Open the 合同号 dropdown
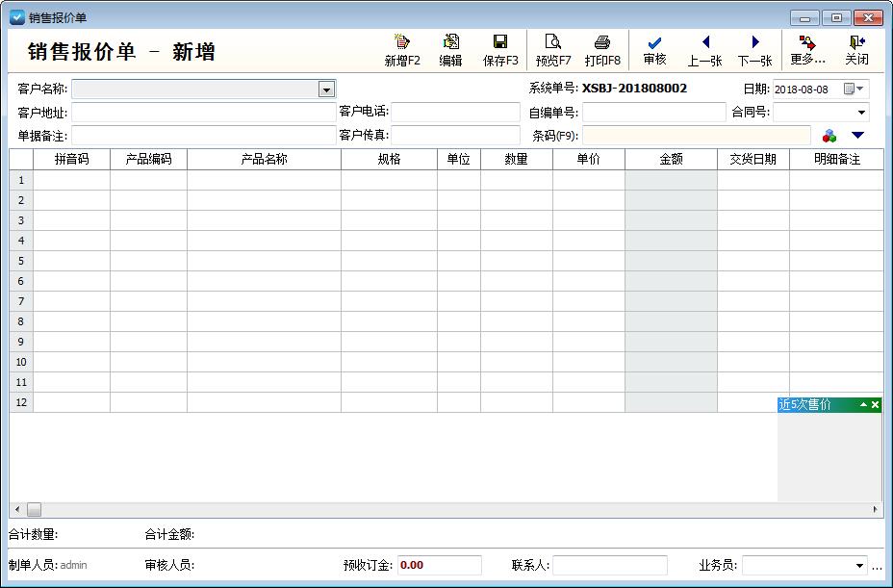This screenshot has width=893, height=588. coord(861,113)
